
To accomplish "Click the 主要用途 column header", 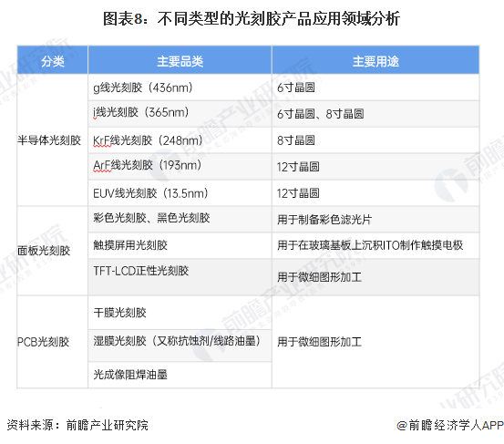I will coord(375,60).
